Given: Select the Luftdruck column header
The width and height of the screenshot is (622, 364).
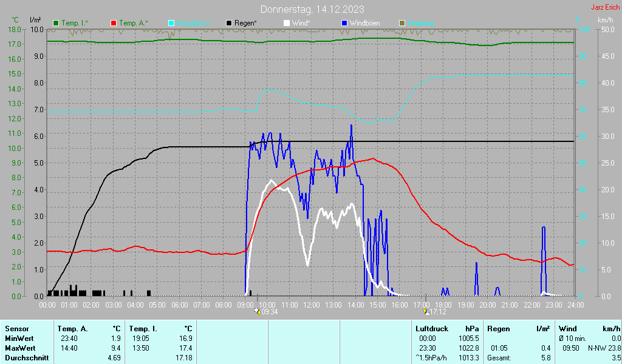Looking at the screenshot, I should point(431,328).
